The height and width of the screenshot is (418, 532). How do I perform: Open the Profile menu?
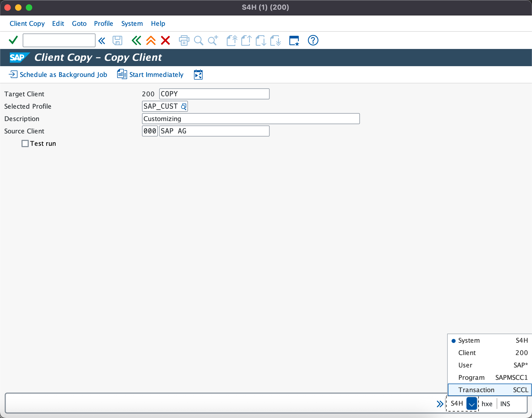[103, 24]
